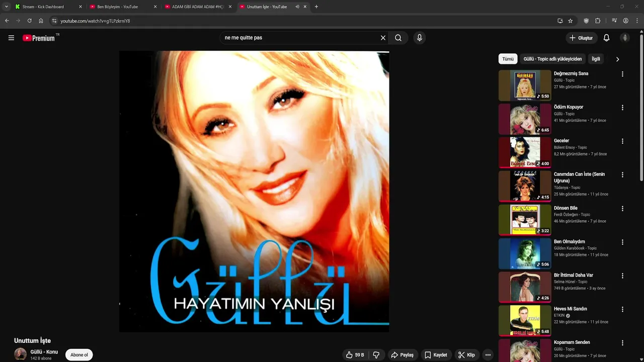Select Güllü - Topic adlı yükleyiciden chip
The width and height of the screenshot is (644, 362).
tap(552, 59)
